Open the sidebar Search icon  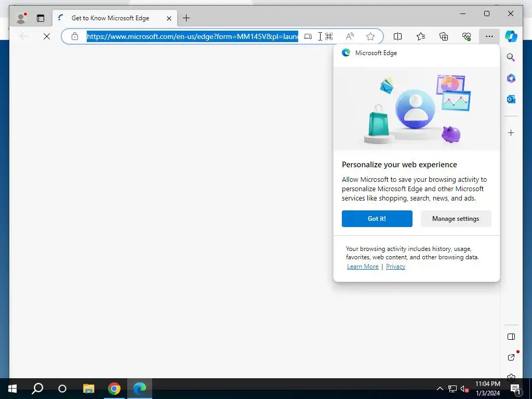[511, 57]
